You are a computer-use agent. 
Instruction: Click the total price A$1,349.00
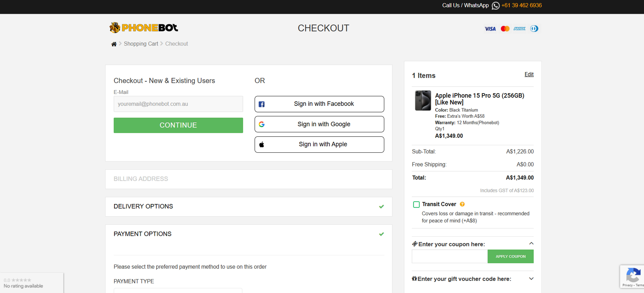click(x=520, y=178)
